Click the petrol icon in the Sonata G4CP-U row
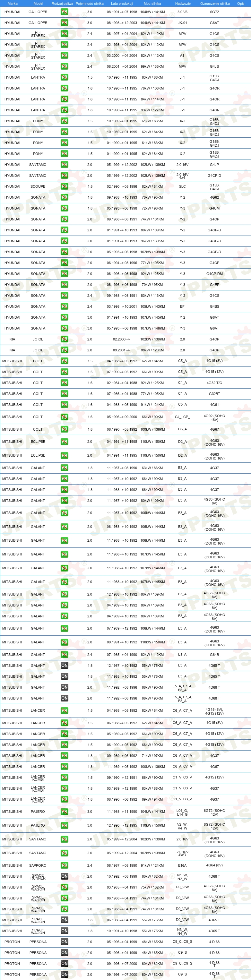The height and width of the screenshot is (980, 251). [64, 230]
